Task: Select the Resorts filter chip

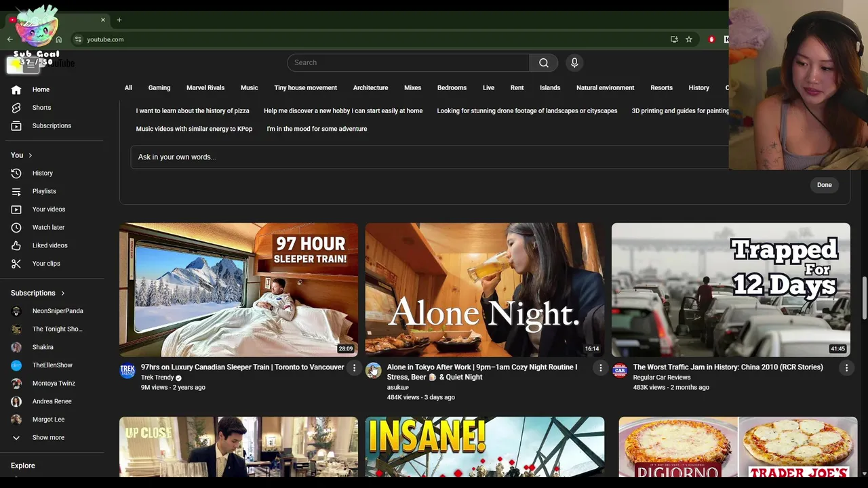Action: click(x=661, y=87)
